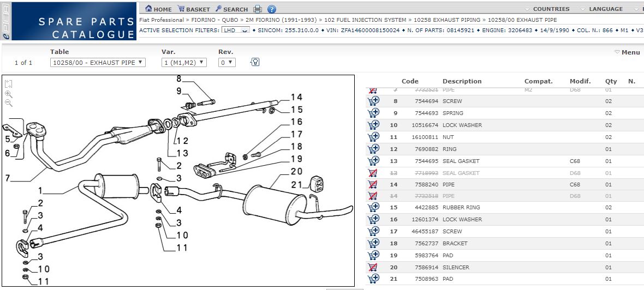Expand the LANGUAGE menu
Screen dimensions: 644x290
point(601,9)
